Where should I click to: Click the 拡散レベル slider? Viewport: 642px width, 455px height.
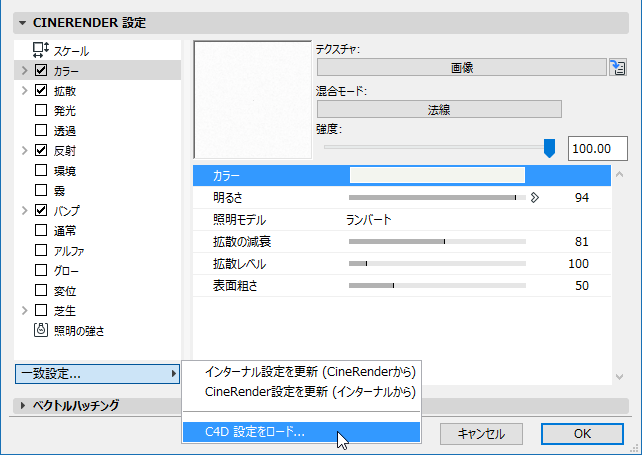tap(437, 264)
